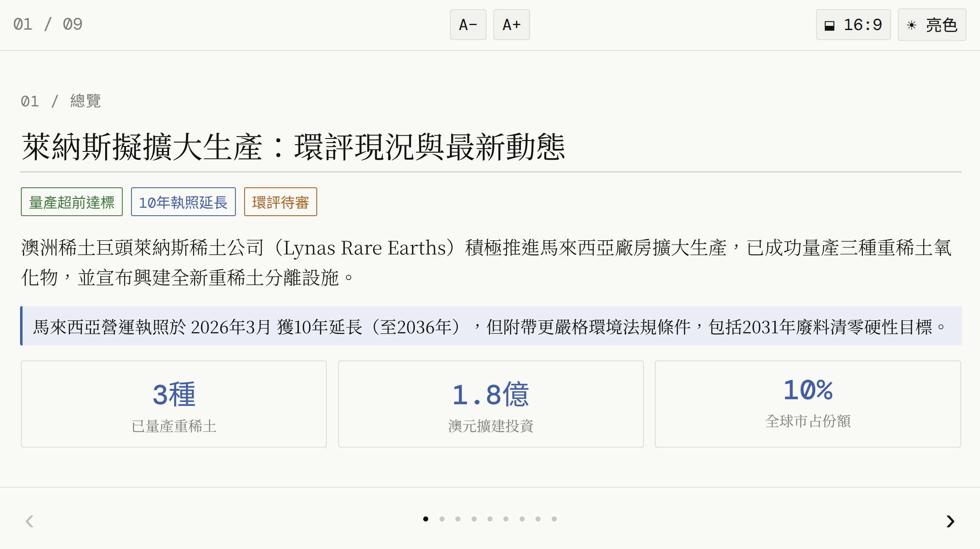Select the first active pagination dot
Image resolution: width=980 pixels, height=549 pixels.
[x=426, y=519]
